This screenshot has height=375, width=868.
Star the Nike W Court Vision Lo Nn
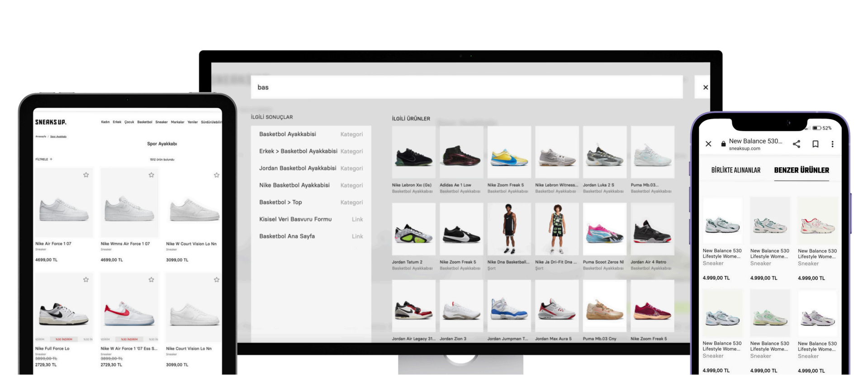216,175
